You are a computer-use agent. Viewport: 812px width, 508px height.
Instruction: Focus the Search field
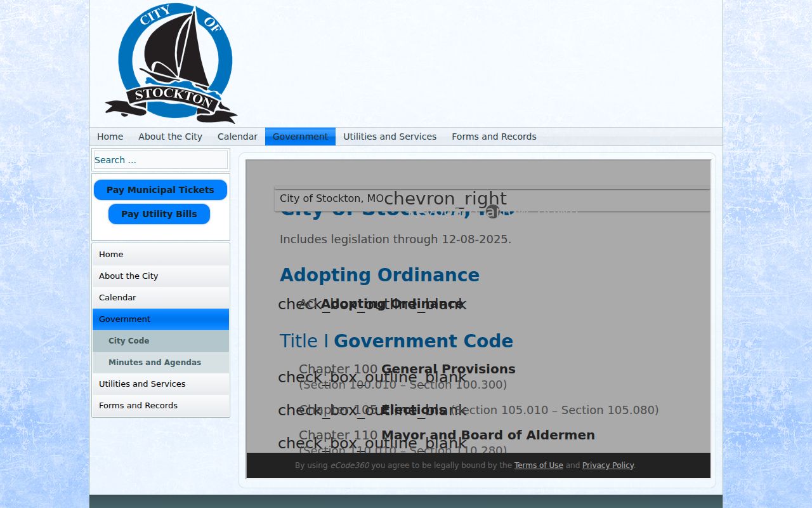[160, 160]
